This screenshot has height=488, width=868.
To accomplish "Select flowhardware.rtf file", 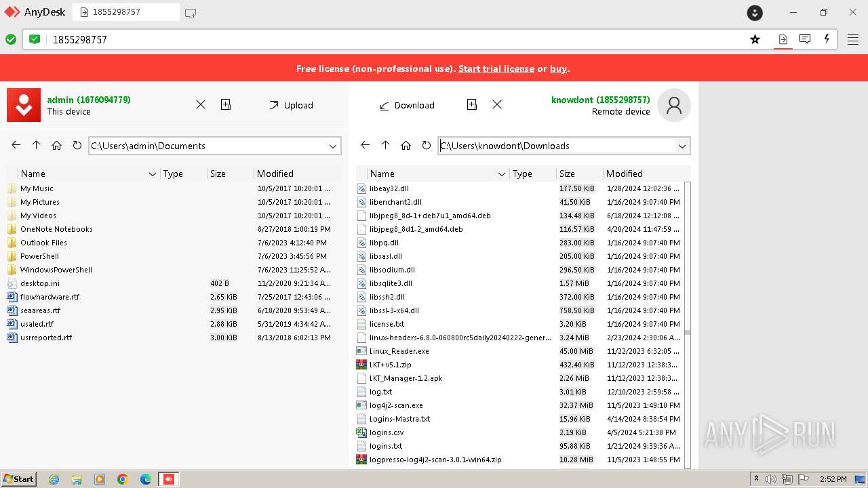I will tap(50, 297).
